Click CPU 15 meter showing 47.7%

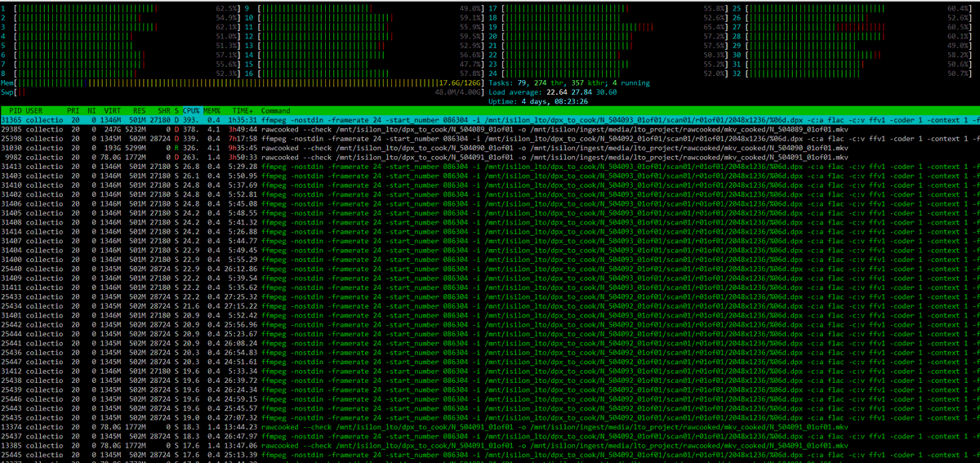[x=365, y=63]
